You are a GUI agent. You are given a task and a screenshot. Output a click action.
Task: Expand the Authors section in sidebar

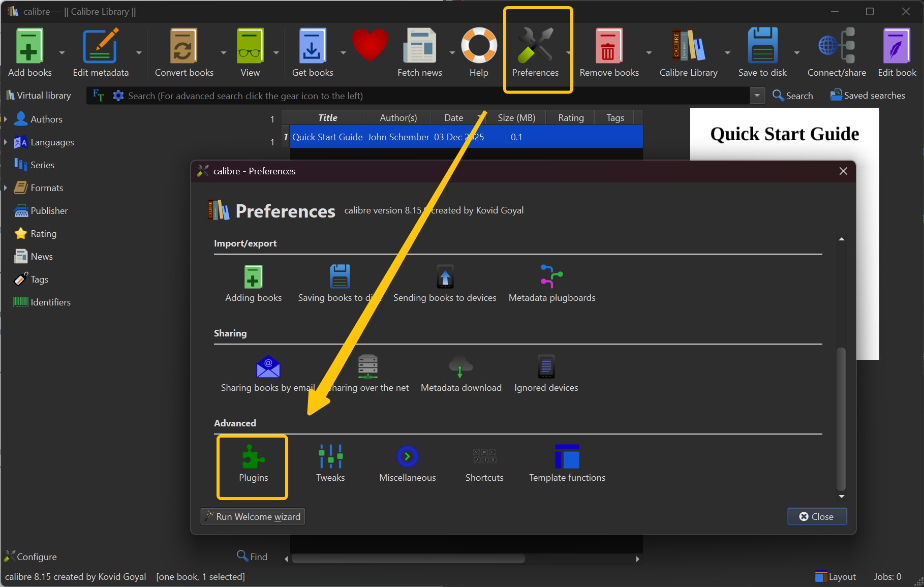point(6,119)
